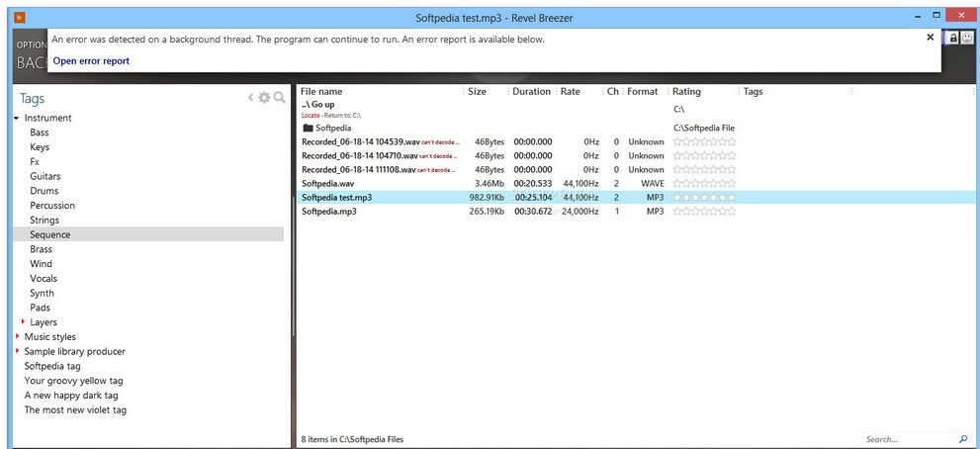980x449 pixels.
Task: Click the search magnifier in the status bar
Action: click(963, 439)
